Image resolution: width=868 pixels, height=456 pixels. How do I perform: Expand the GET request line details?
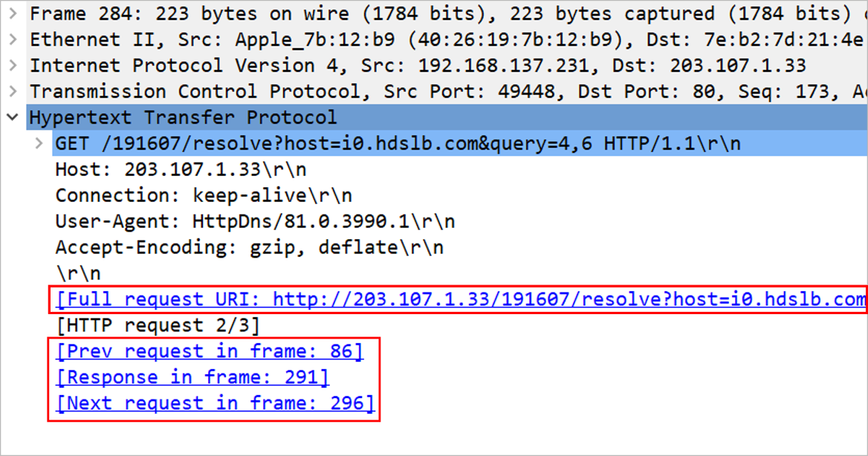pos(39,143)
